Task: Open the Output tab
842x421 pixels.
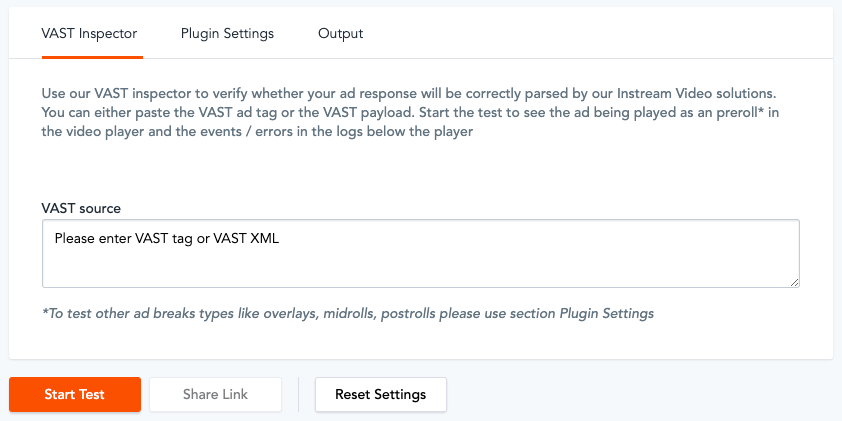Action: coord(340,33)
